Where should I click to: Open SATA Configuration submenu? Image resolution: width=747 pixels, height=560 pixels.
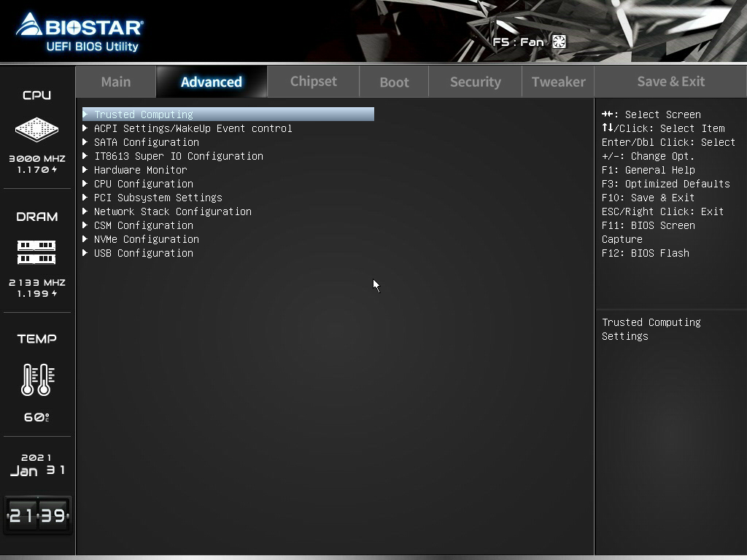(146, 142)
